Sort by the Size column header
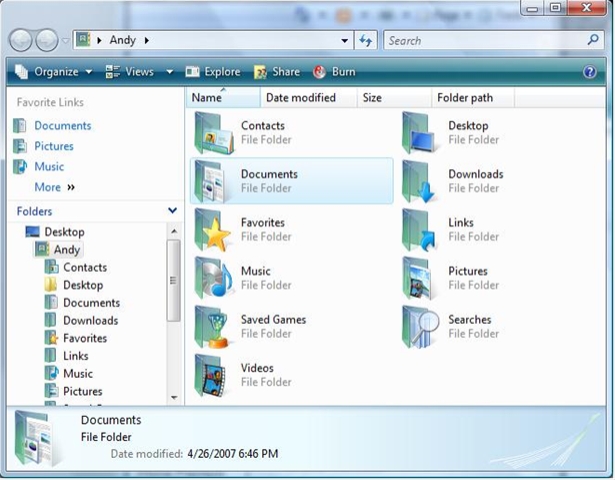Screen dimensions: 615x480 click(x=394, y=97)
